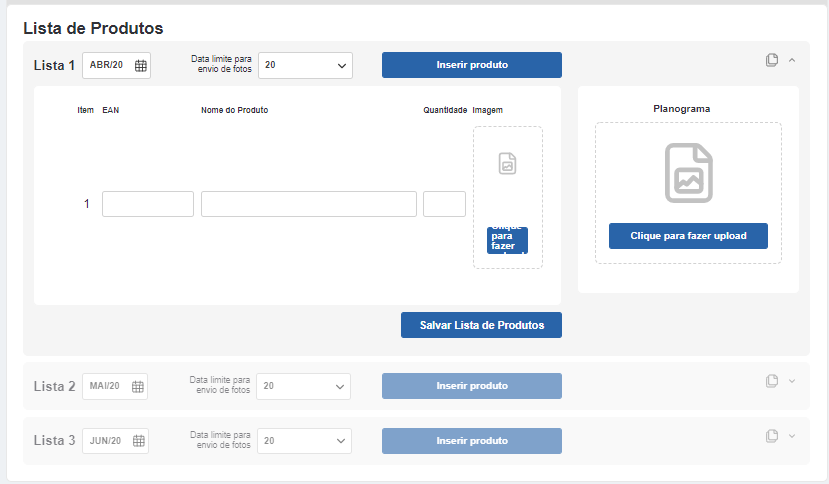Open Lista 1 photo deadline dropdown
Screen dimensions: 829x484
point(305,65)
